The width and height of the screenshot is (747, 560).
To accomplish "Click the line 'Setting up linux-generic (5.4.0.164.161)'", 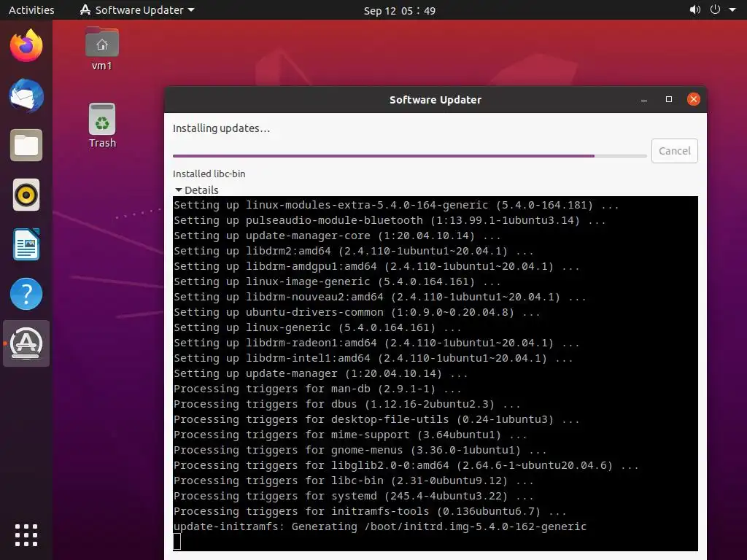I will pyautogui.click(x=317, y=327).
